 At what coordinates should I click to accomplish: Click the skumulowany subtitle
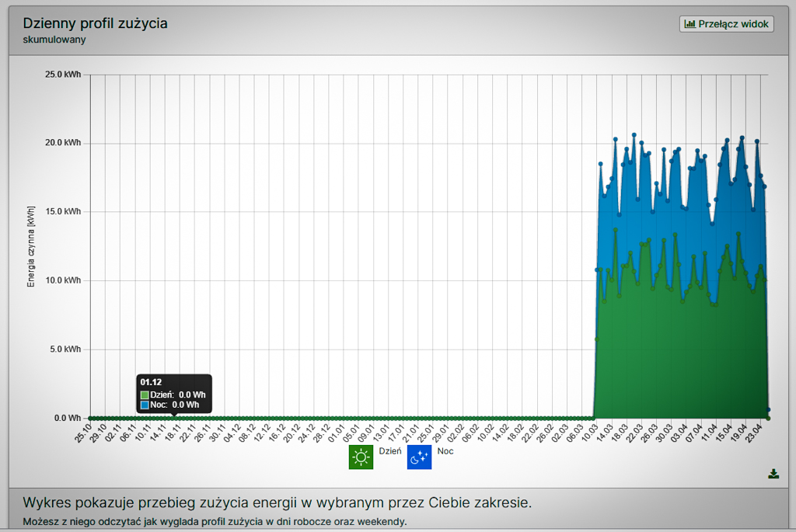pos(54,40)
